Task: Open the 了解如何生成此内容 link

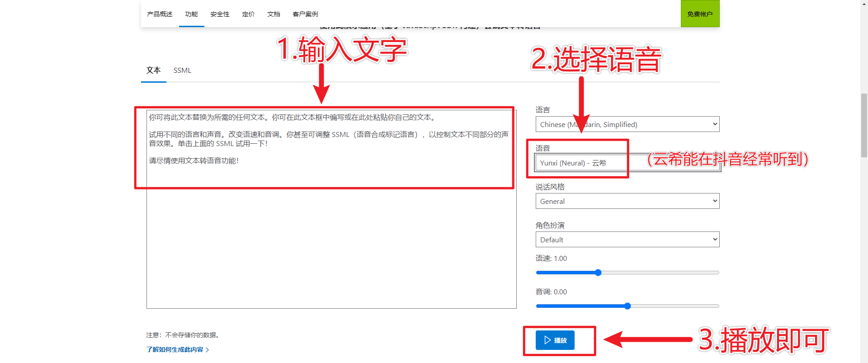Action: (x=175, y=349)
